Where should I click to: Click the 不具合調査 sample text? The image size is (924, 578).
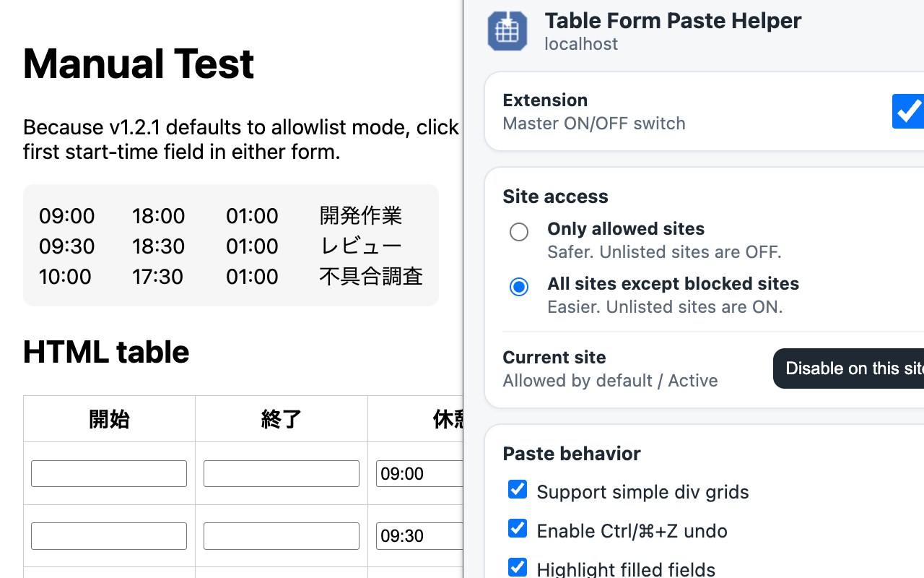pyautogui.click(x=371, y=276)
